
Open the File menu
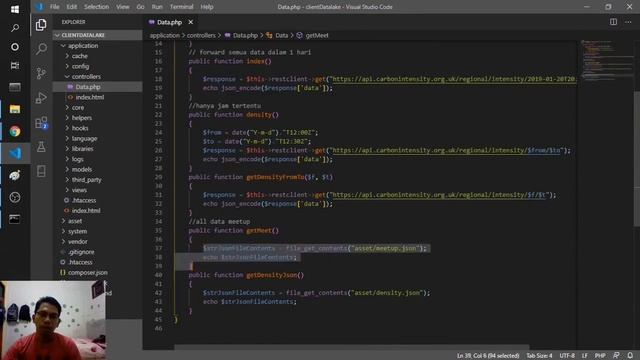54,7
